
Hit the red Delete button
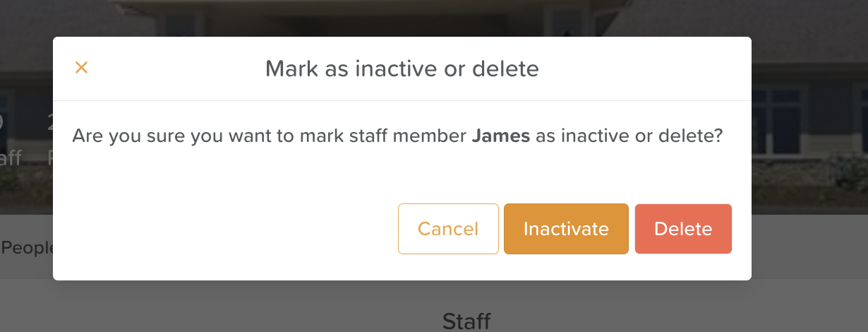683,229
